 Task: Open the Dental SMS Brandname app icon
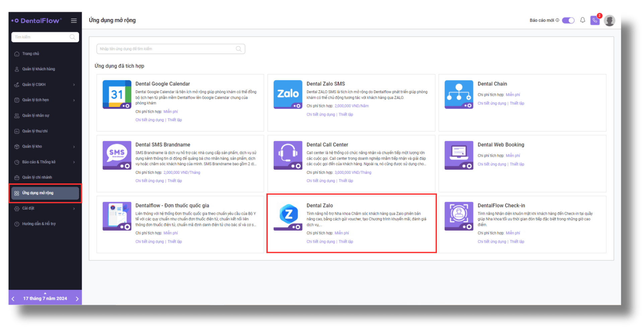tap(117, 155)
